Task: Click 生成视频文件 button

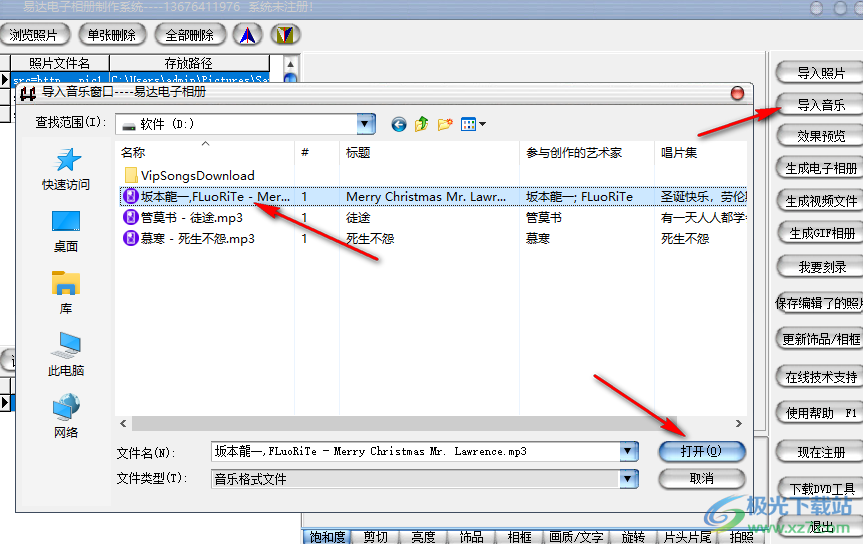Action: [820, 202]
